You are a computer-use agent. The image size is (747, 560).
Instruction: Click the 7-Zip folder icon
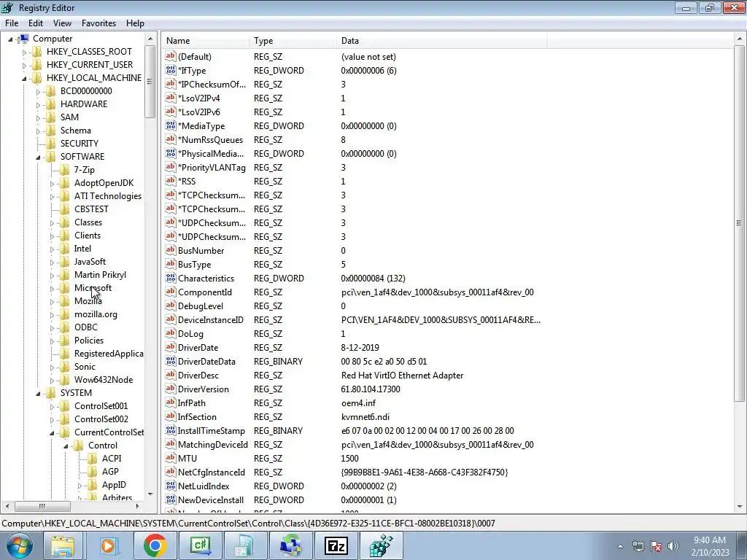coord(64,169)
